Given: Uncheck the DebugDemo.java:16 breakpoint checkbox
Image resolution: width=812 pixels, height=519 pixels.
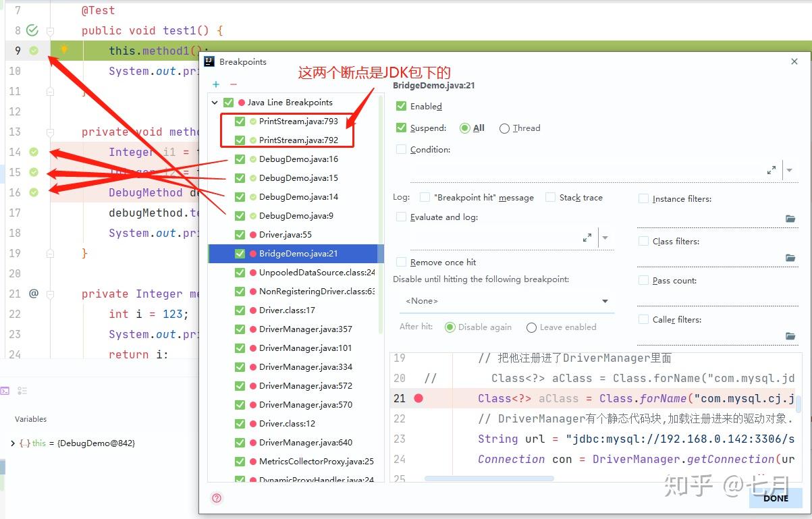Looking at the screenshot, I should point(240,159).
